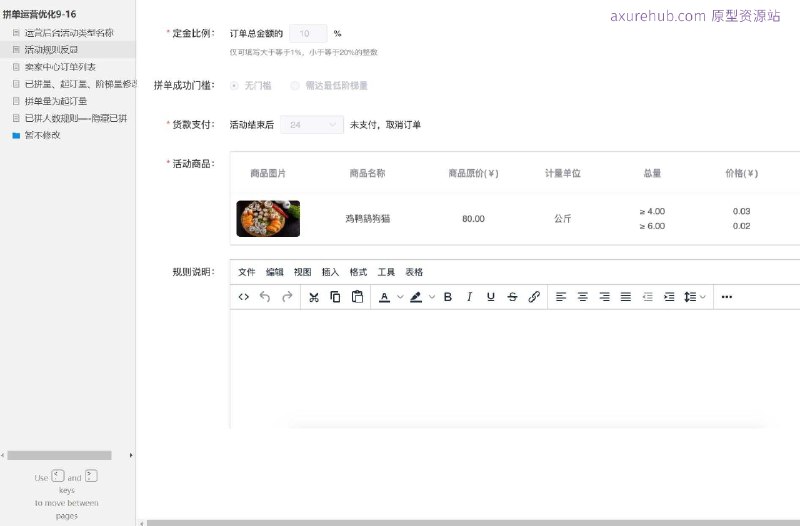
Task: Show more toolbar options ellipsis
Action: click(727, 297)
